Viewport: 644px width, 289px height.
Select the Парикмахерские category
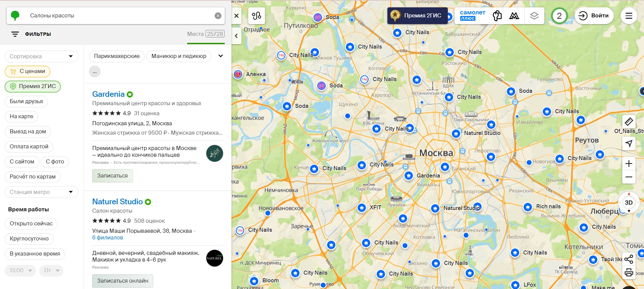click(117, 56)
